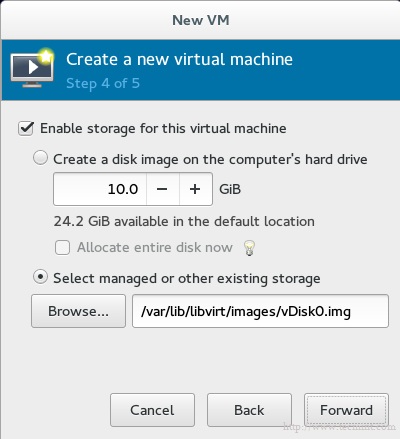Click the Step 4 of 5 label
This screenshot has height=439, width=400.
point(103,83)
